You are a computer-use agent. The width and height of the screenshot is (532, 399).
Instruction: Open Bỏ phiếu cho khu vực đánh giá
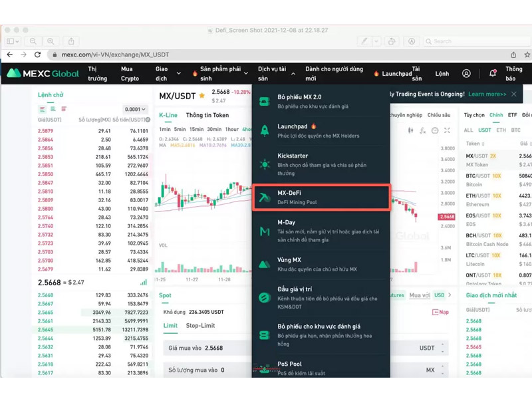coord(321,335)
